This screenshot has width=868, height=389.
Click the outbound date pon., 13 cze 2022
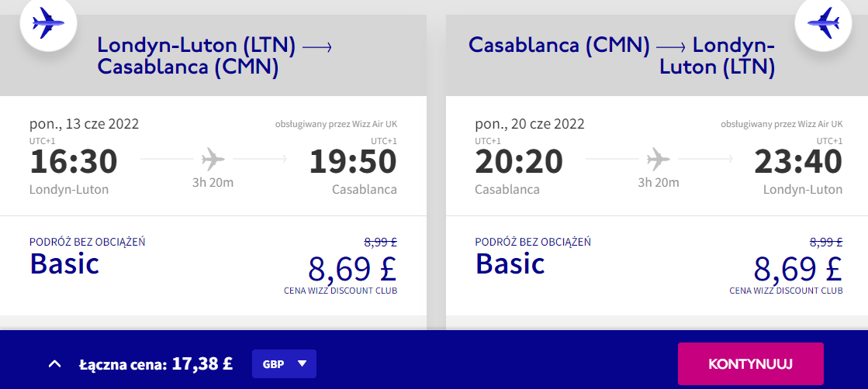click(84, 123)
